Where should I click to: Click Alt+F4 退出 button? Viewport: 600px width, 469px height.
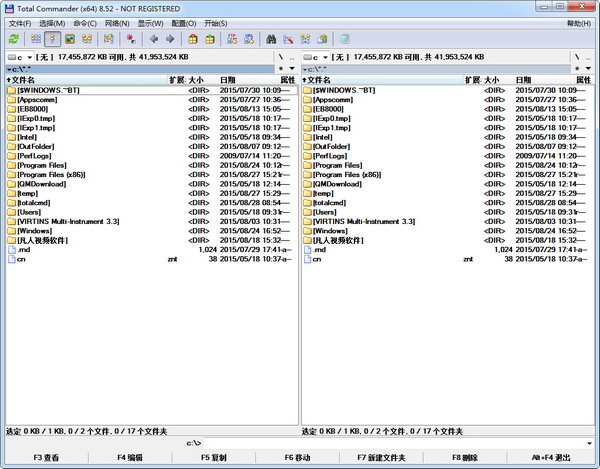(x=551, y=458)
